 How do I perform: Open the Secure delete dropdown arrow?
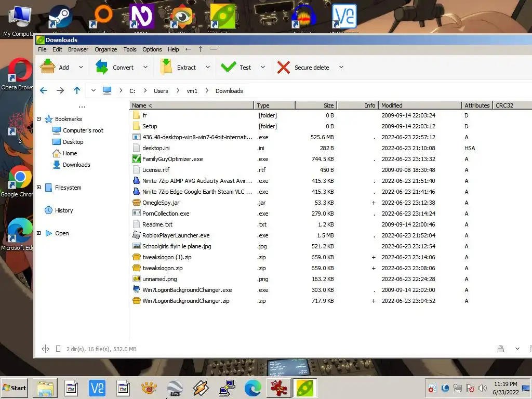click(x=341, y=67)
